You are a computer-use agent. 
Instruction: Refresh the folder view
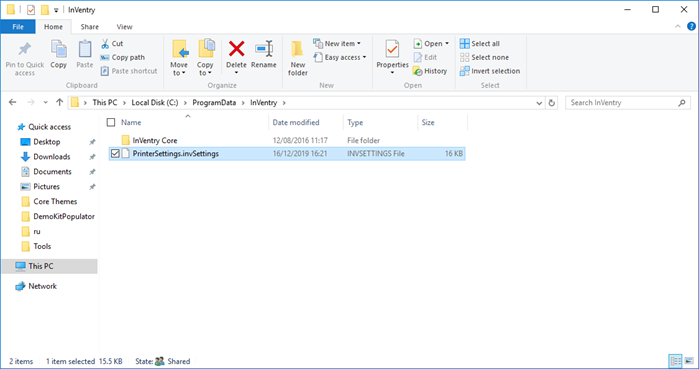click(x=551, y=103)
